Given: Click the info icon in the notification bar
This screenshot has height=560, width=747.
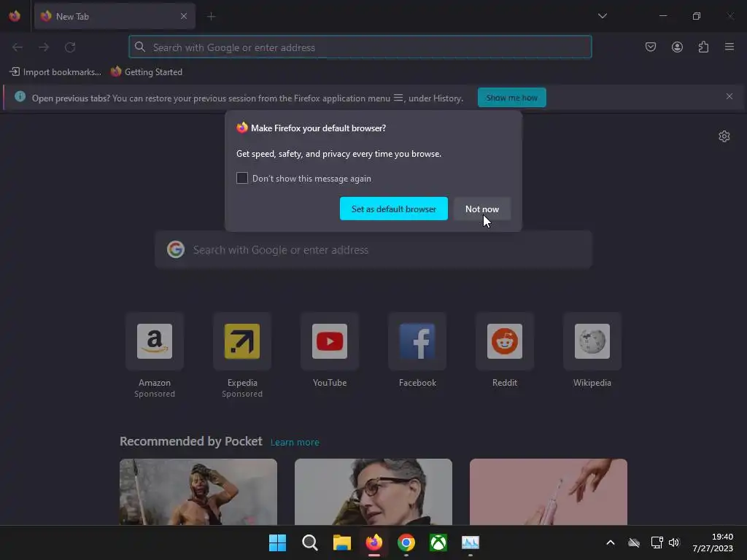Looking at the screenshot, I should 20,97.
